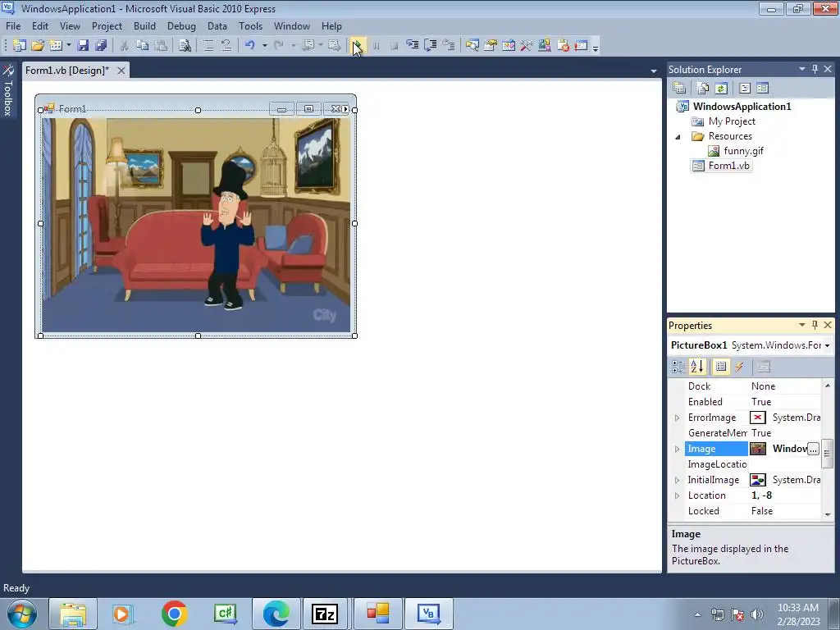
Task: Show Events lightning bolt in Properties panel
Action: click(739, 367)
